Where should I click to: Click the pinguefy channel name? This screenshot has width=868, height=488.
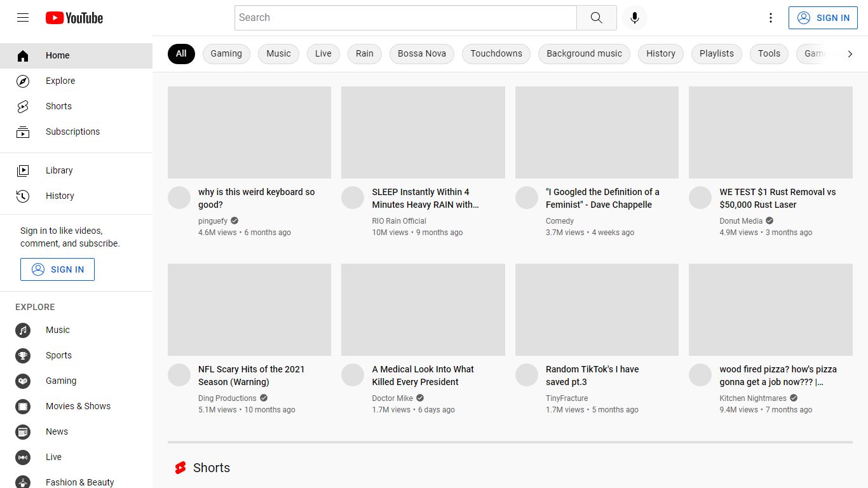coord(213,221)
